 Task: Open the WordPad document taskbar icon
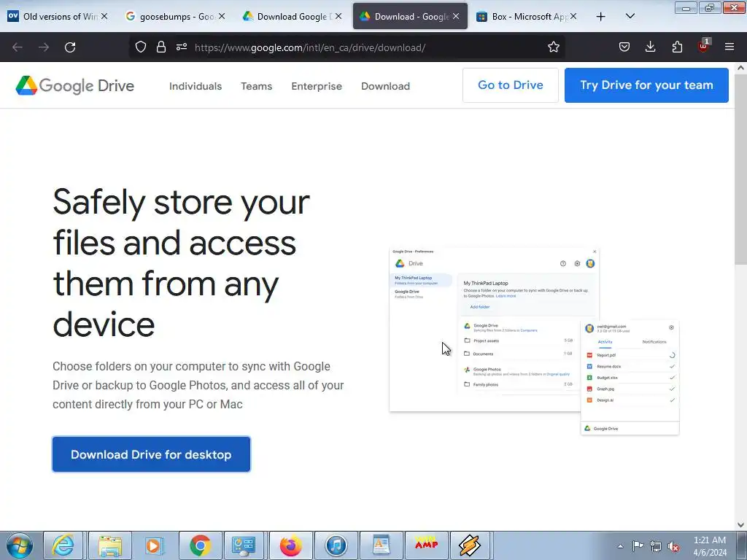tap(381, 545)
